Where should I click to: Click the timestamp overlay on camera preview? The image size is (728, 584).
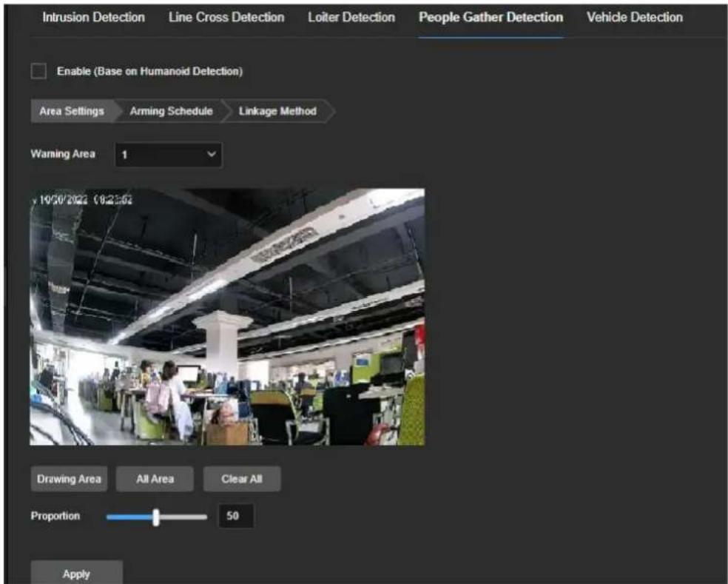[83, 200]
